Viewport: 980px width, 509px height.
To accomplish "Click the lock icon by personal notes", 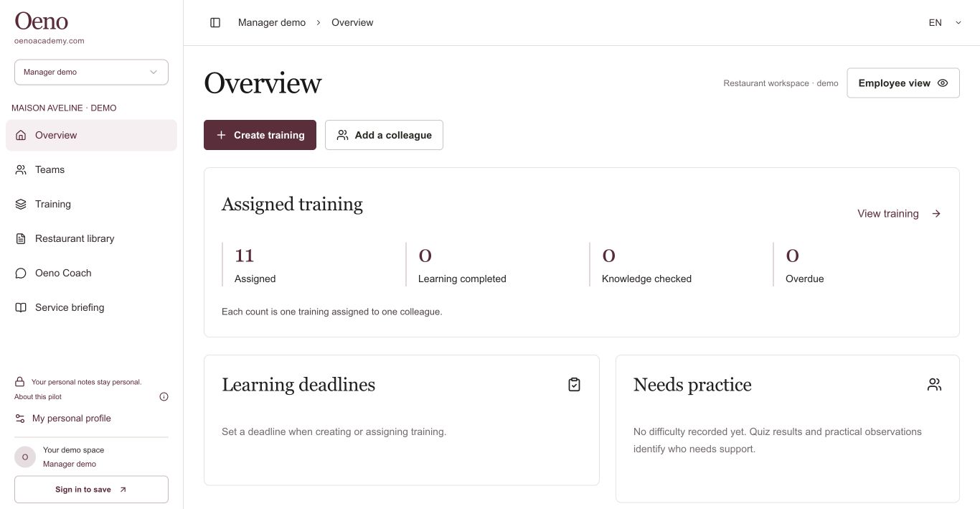I will [x=19, y=382].
